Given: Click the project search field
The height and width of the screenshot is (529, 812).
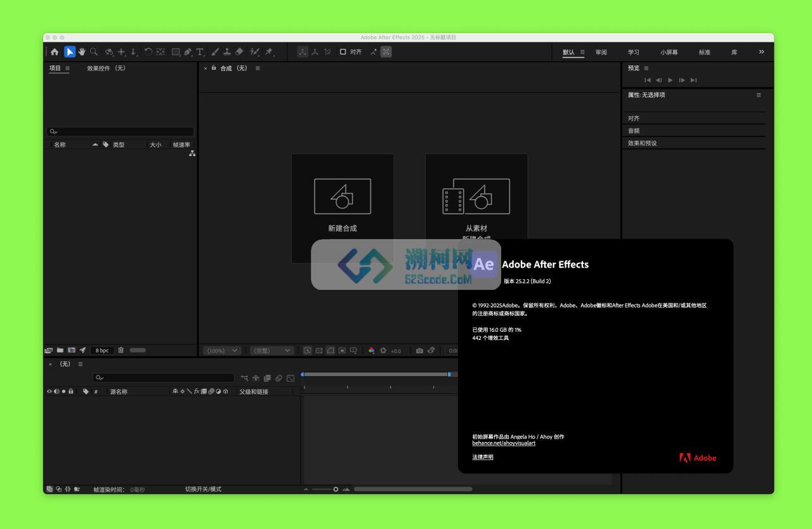Looking at the screenshot, I should [121, 132].
